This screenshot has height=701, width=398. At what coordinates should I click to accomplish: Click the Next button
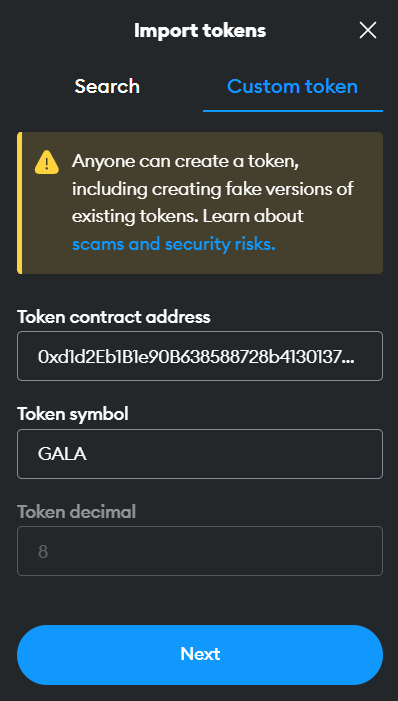(x=200, y=655)
